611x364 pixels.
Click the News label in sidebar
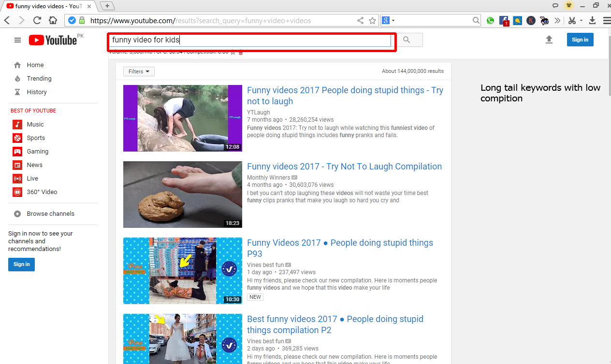click(35, 165)
